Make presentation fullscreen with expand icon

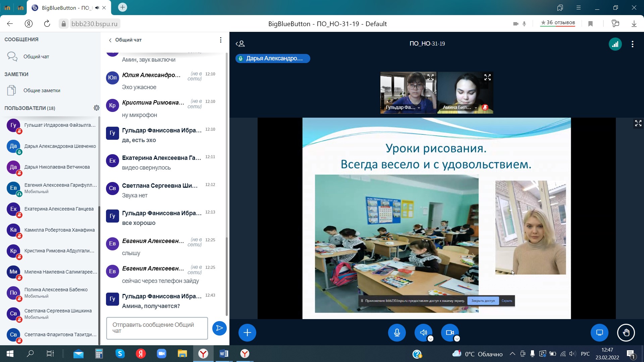point(638,123)
